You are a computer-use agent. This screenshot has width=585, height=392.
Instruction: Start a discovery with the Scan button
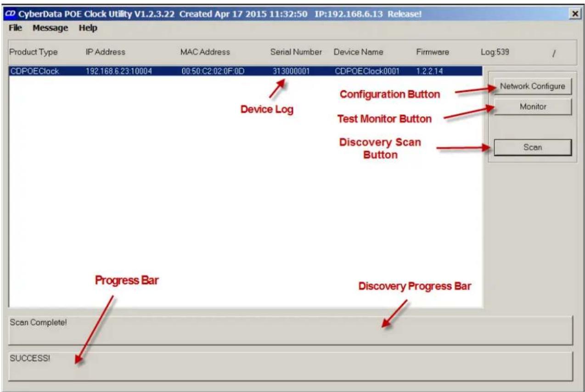[533, 147]
